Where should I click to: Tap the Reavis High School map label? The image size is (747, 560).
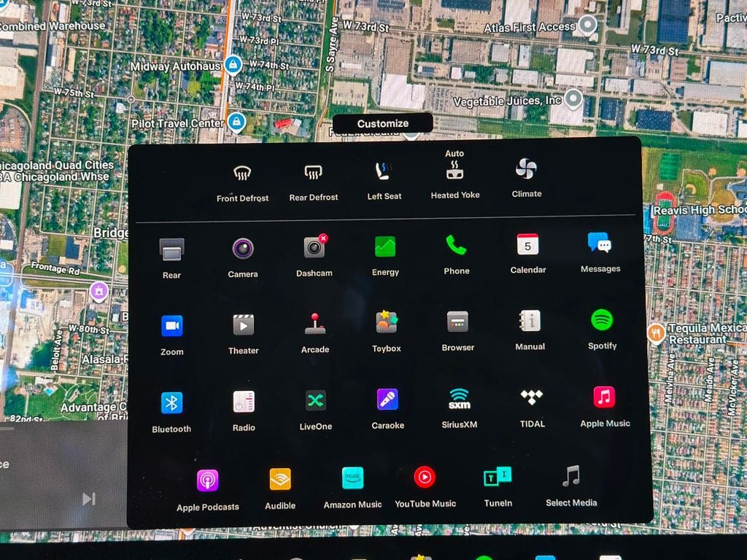[x=700, y=210]
